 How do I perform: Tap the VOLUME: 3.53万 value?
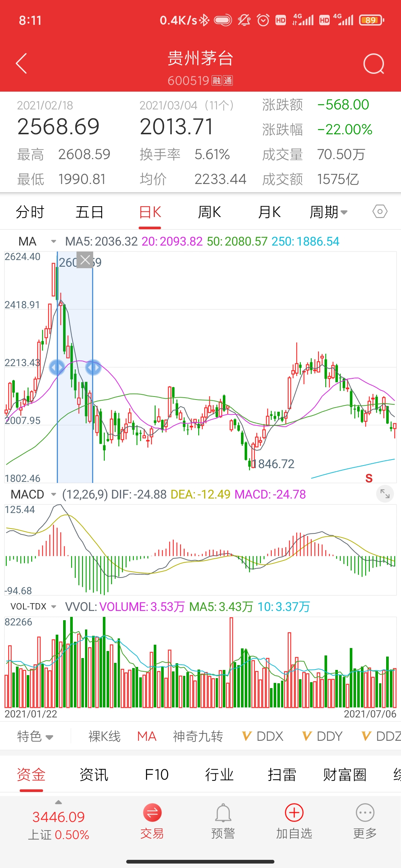142,606
